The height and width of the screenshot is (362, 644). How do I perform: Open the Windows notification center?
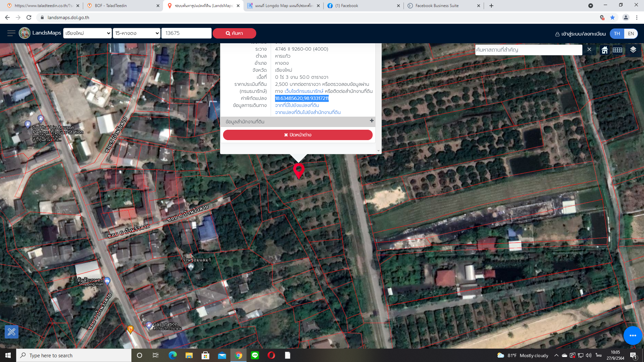(x=633, y=355)
